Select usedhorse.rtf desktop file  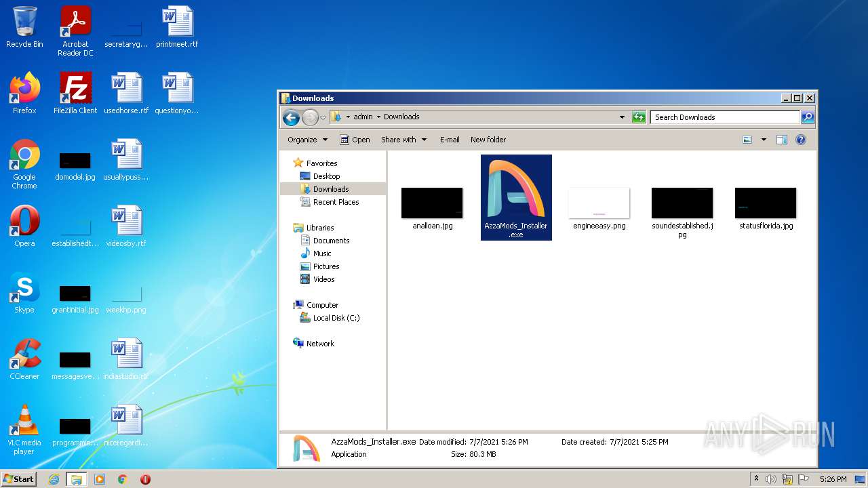126,93
